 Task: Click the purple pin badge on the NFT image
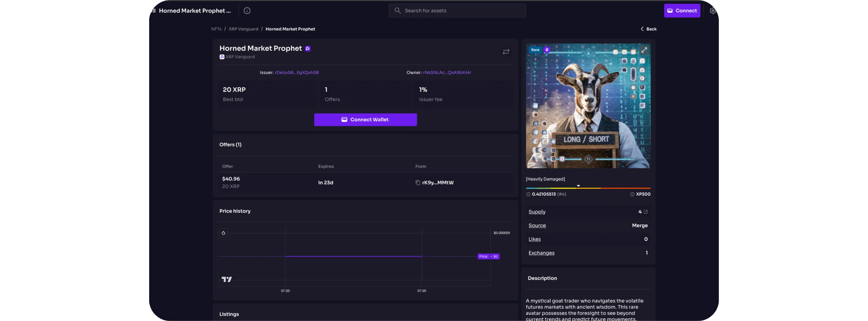[547, 50]
